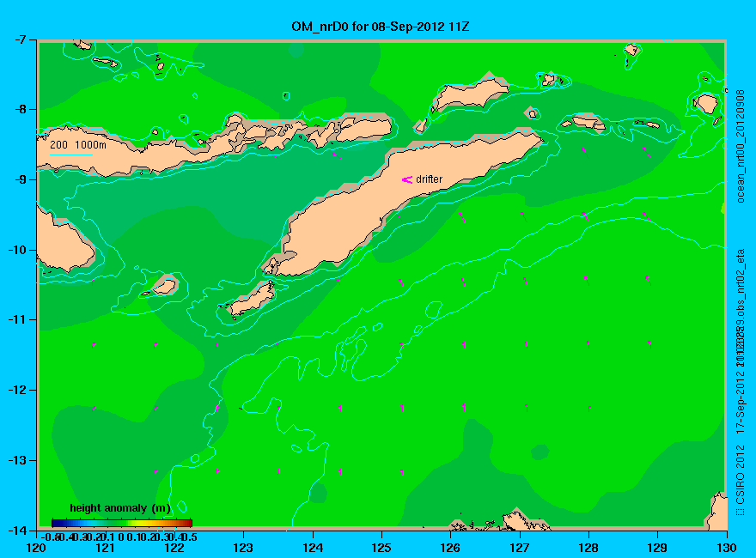756x558 pixels.
Task: Click the height anomaly color bar
Action: pos(122,523)
